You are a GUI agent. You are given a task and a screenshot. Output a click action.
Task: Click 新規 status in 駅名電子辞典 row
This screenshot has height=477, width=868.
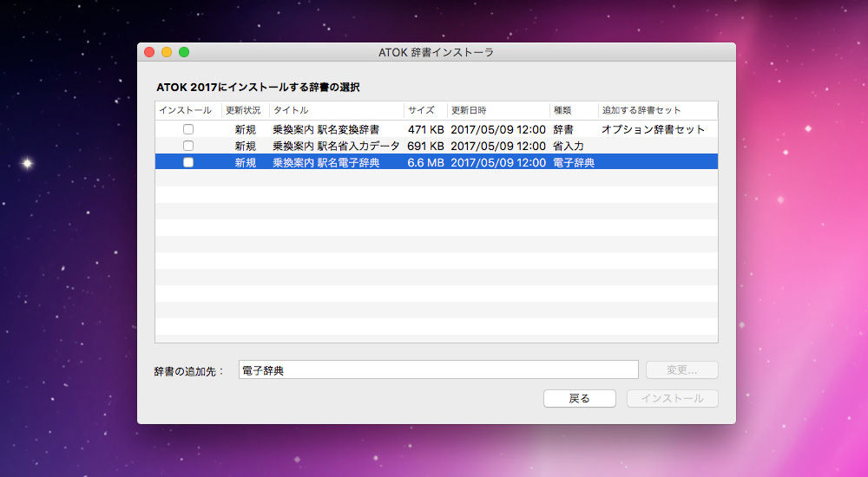point(246,163)
